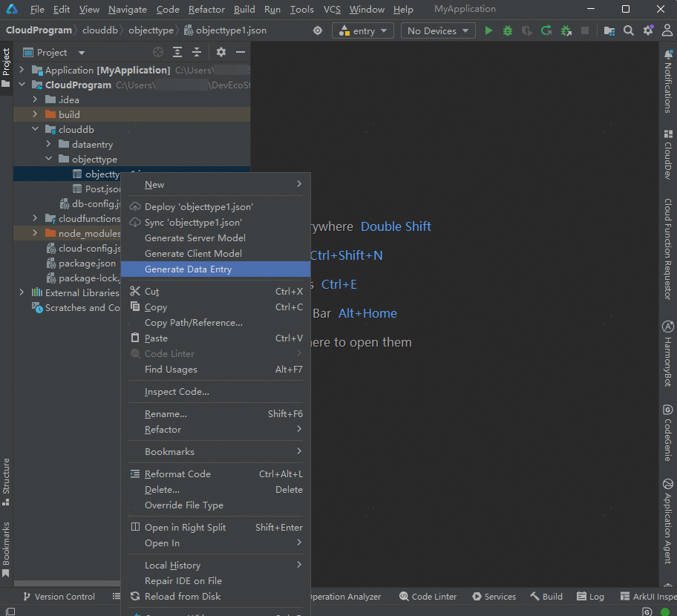Expand the dataentry folder

tap(48, 145)
